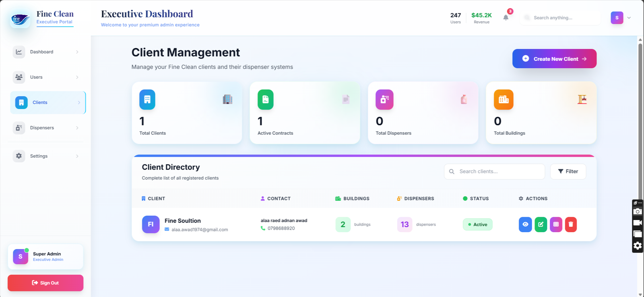Click the green Active Contracts card icon
Screen dimensions: 644x297
pyautogui.click(x=266, y=100)
